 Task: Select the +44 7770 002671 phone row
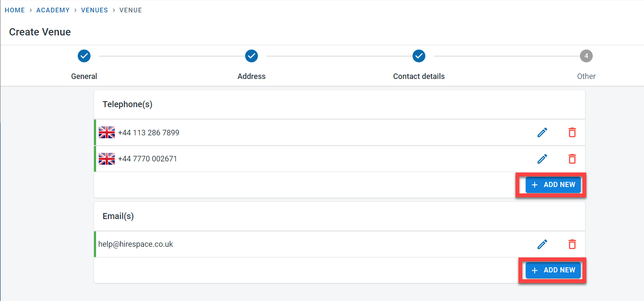(299, 159)
